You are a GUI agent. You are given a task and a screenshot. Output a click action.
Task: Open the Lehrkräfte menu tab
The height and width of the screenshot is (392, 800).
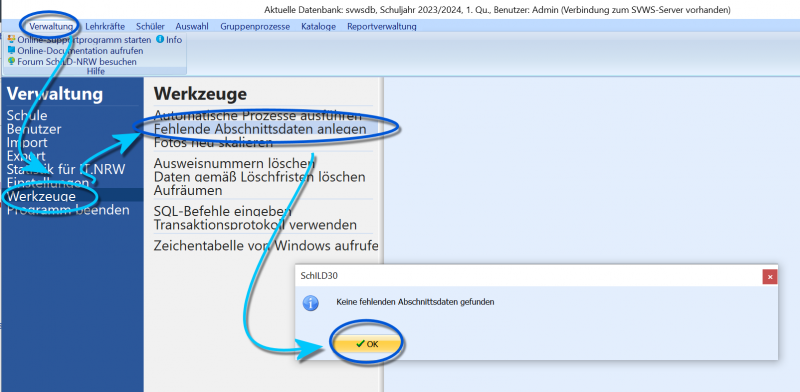(105, 27)
